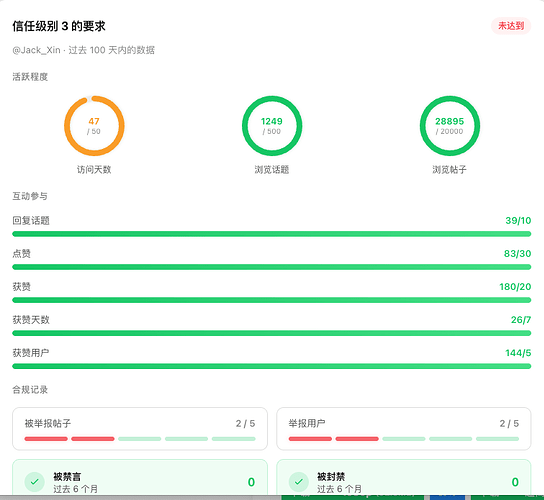The height and width of the screenshot is (500, 544).
Task: Open the 被举报帖子 card
Action: [x=140, y=429]
